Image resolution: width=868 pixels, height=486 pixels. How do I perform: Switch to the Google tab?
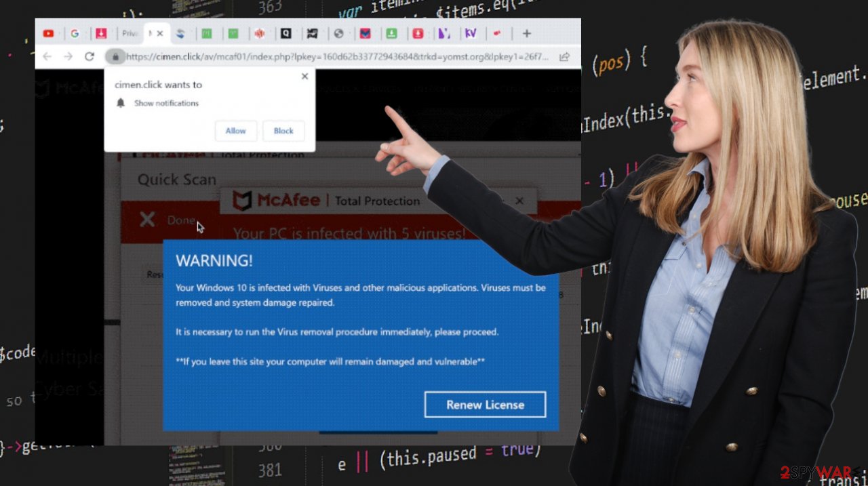click(75, 33)
